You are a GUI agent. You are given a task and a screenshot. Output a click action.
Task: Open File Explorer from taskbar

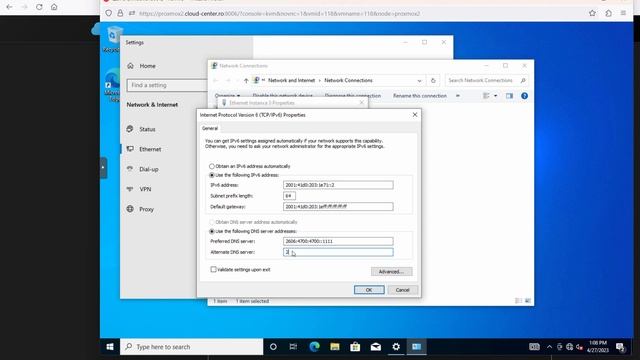335,347
